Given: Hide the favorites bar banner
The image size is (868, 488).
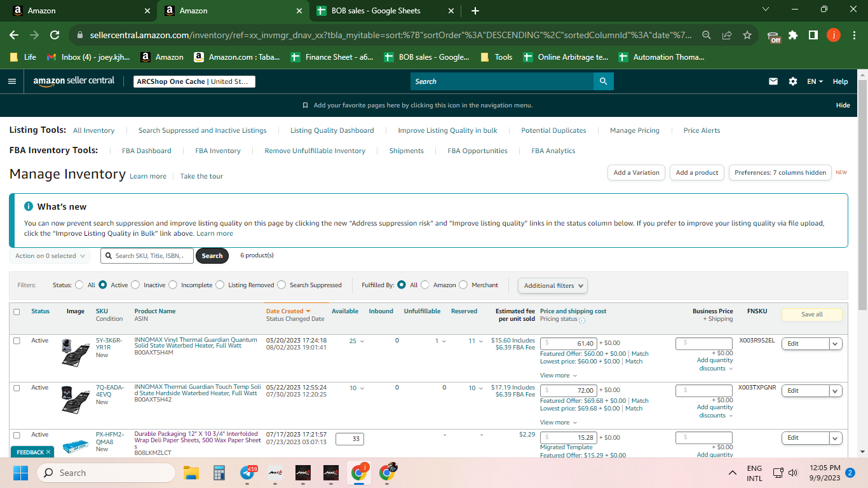Looking at the screenshot, I should 843,105.
